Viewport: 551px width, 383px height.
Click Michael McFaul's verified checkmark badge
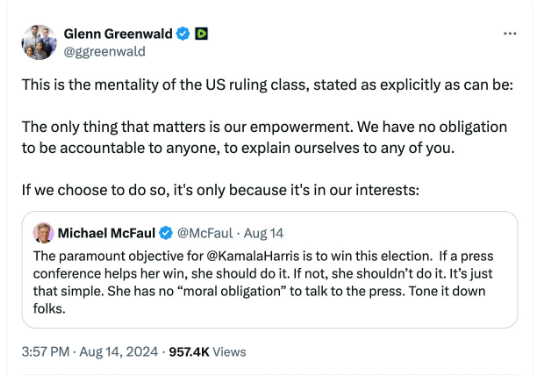click(x=166, y=233)
